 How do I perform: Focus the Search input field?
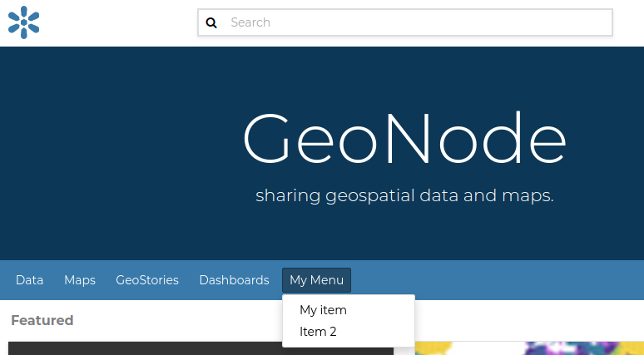(416, 22)
